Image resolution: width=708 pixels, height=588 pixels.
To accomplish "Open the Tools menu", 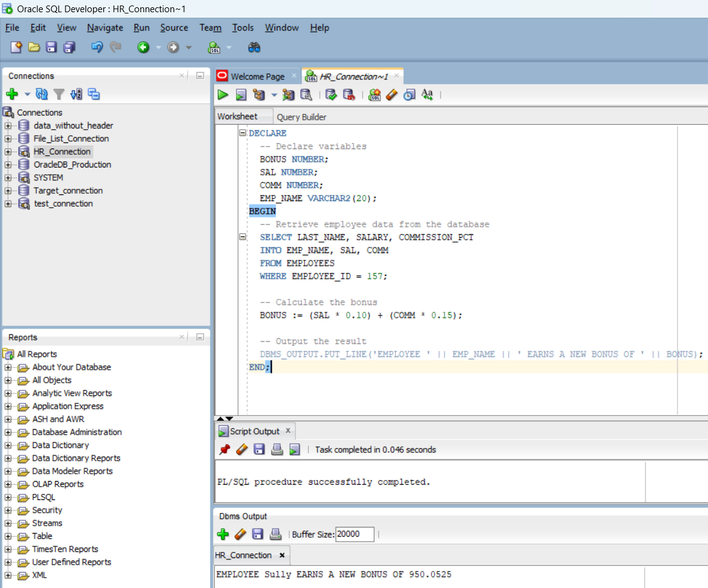I will (243, 28).
